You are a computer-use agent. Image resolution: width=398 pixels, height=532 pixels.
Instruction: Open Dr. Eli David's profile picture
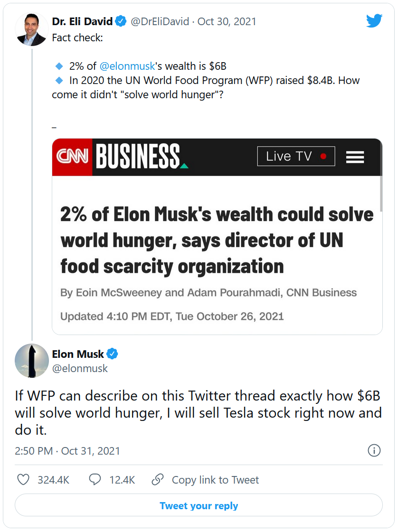(x=32, y=29)
